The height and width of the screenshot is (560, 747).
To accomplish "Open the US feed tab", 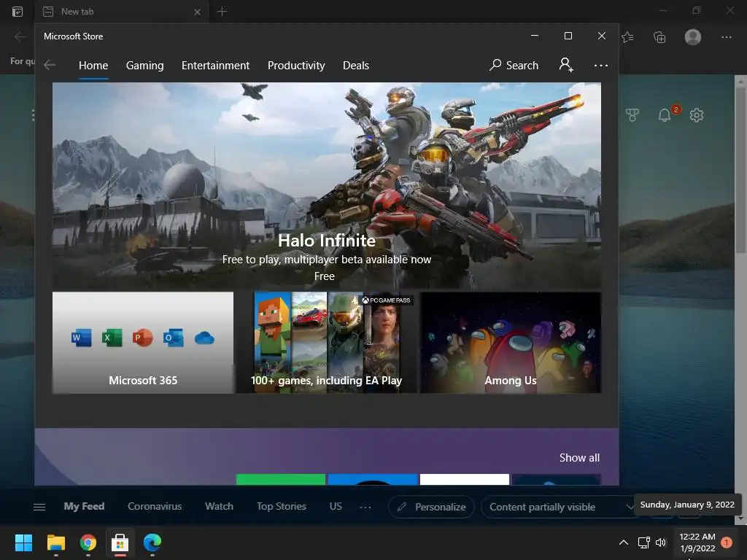I will (336, 506).
